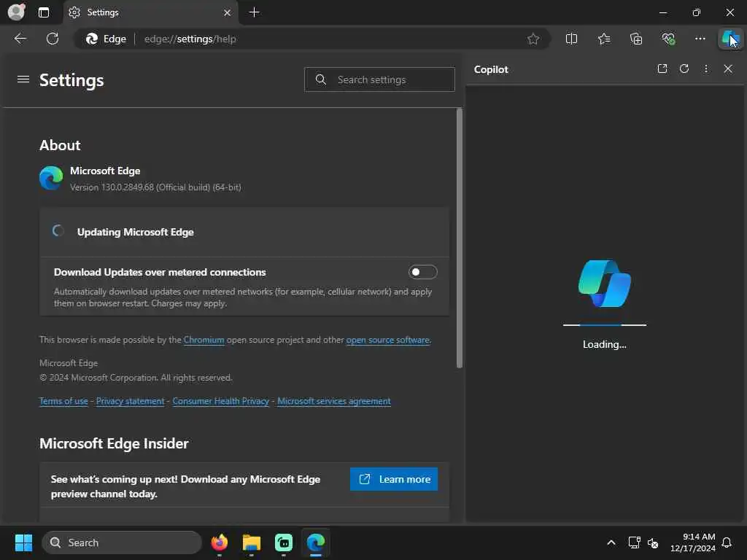Open Privacy statement link
747x560 pixels.
click(x=130, y=401)
